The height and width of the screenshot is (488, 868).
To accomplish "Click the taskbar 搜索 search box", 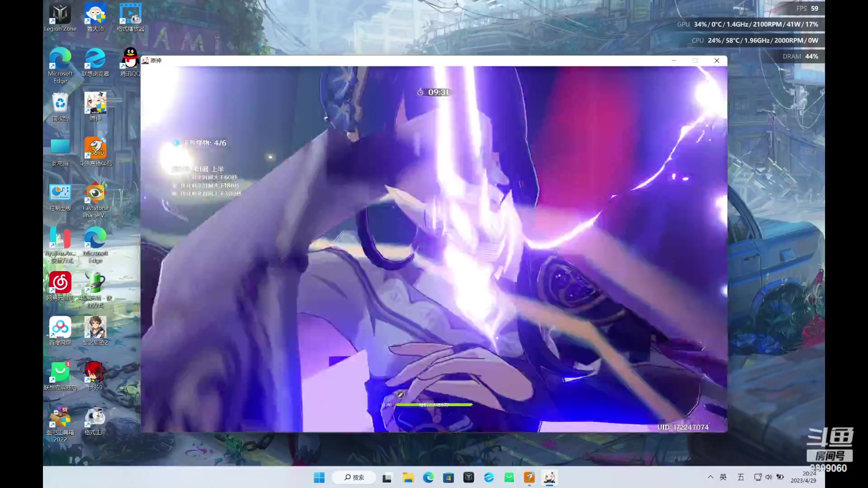I will click(x=354, y=478).
